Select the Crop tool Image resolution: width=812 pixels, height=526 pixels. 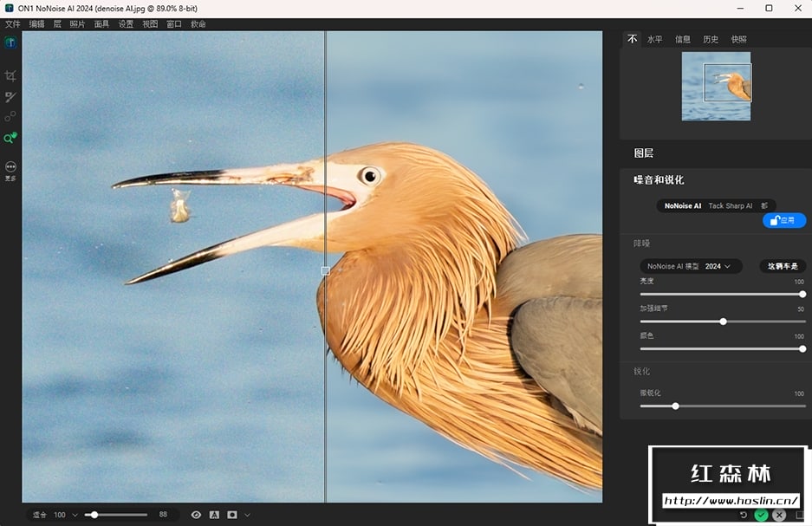coord(10,76)
